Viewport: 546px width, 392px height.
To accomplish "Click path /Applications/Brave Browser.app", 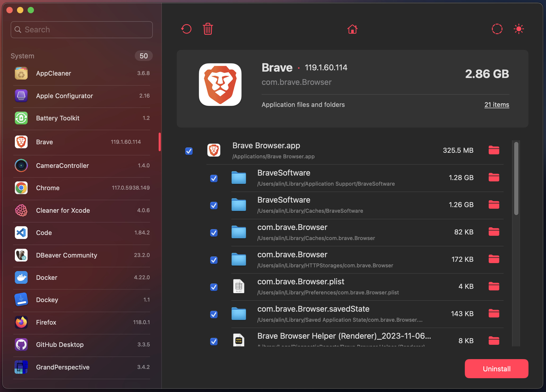I will [273, 156].
